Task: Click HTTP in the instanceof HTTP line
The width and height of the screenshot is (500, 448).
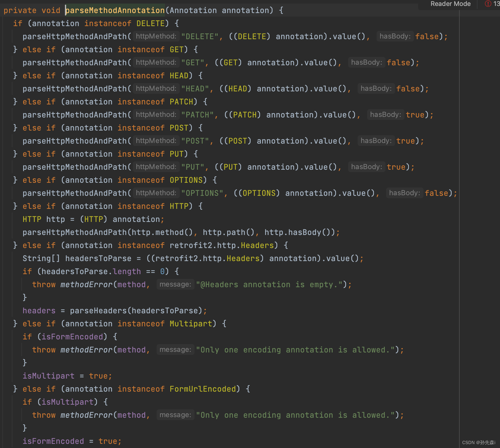Action: point(179,206)
